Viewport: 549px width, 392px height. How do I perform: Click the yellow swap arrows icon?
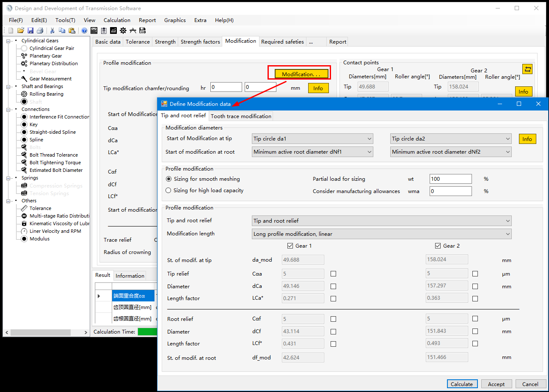coord(527,69)
